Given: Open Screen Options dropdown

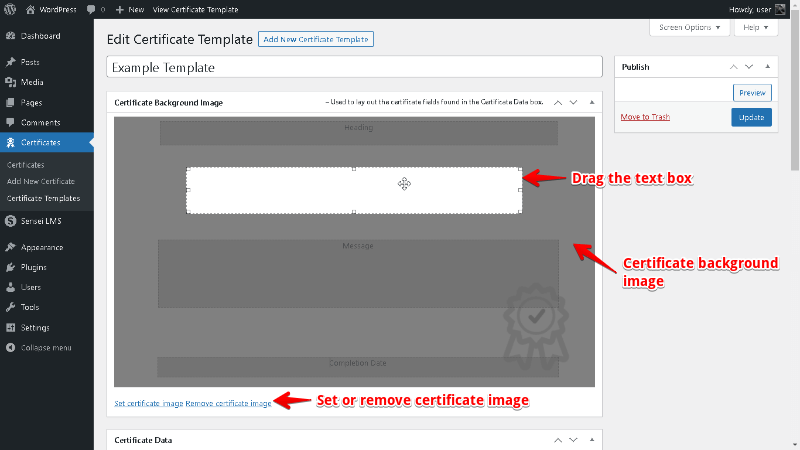Looking at the screenshot, I should point(689,28).
